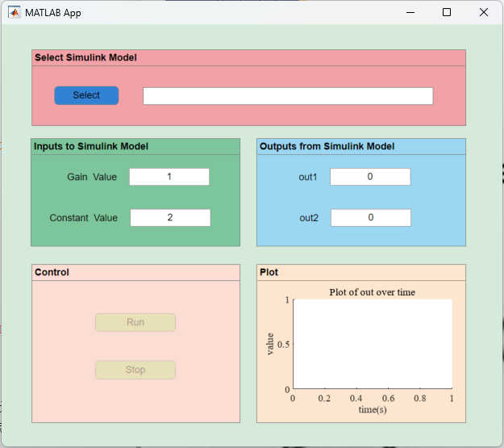Click inside the plot axes area
This screenshot has height=448, width=504.
pyautogui.click(x=373, y=344)
